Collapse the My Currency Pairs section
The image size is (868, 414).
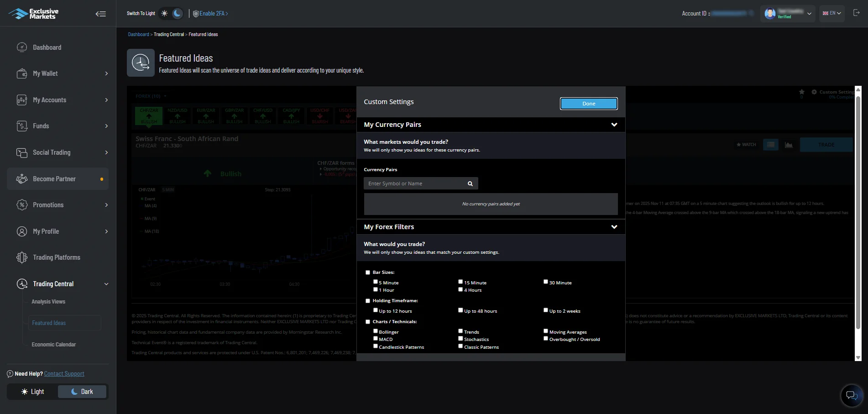614,124
